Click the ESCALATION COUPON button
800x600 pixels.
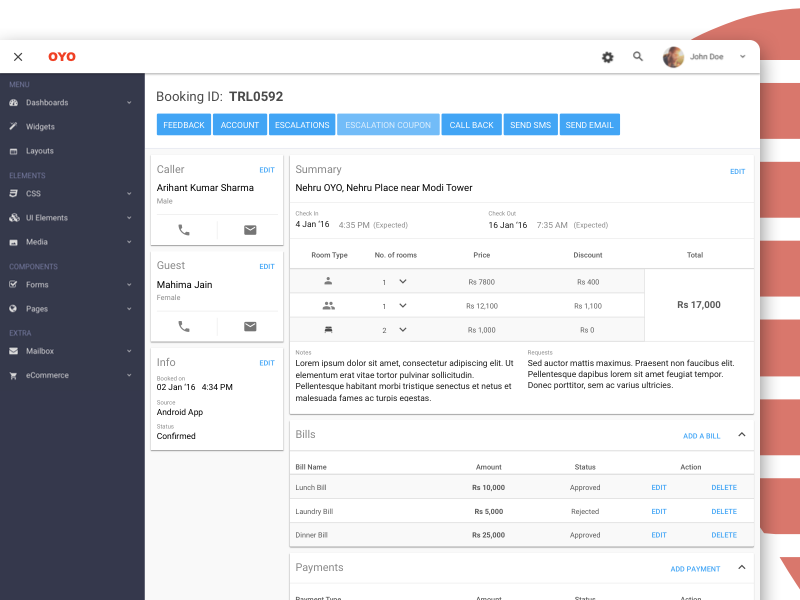(x=388, y=125)
